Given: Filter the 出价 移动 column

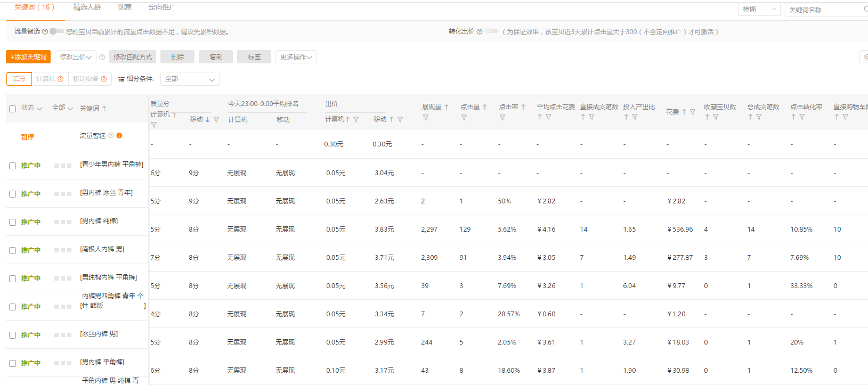Looking at the screenshot, I should coord(400,120).
